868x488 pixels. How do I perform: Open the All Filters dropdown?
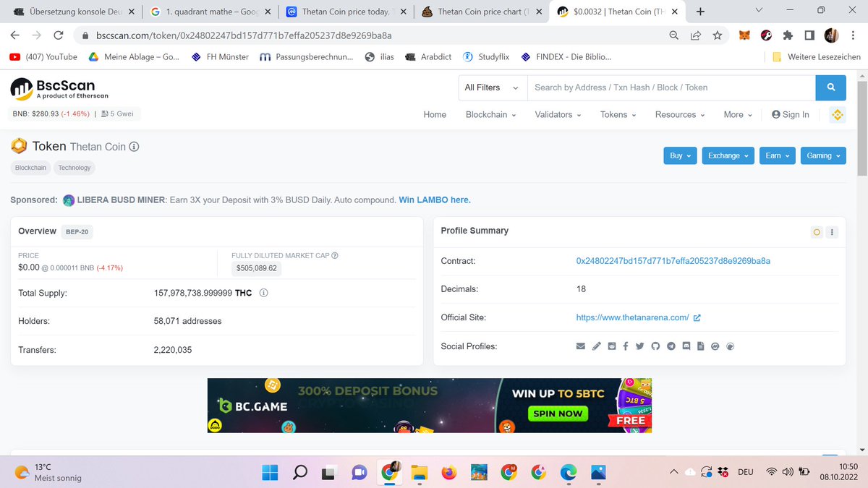click(492, 87)
